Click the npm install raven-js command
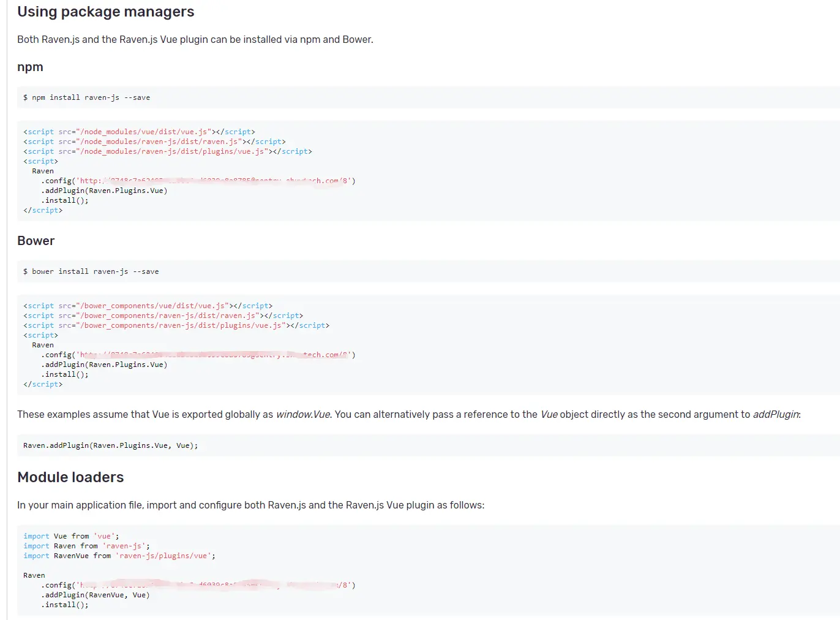 (x=86, y=97)
